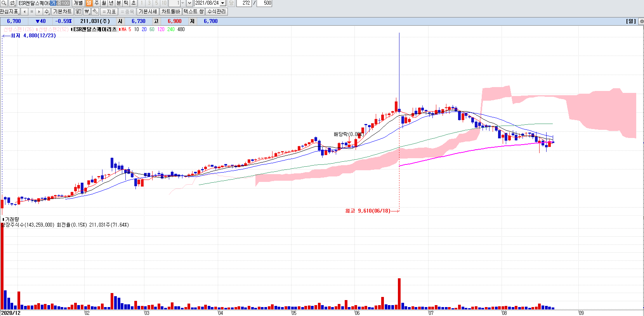This screenshot has height=316, width=644.
Task: Open the chevron dropdown beside interval box
Action: click(x=189, y=3)
